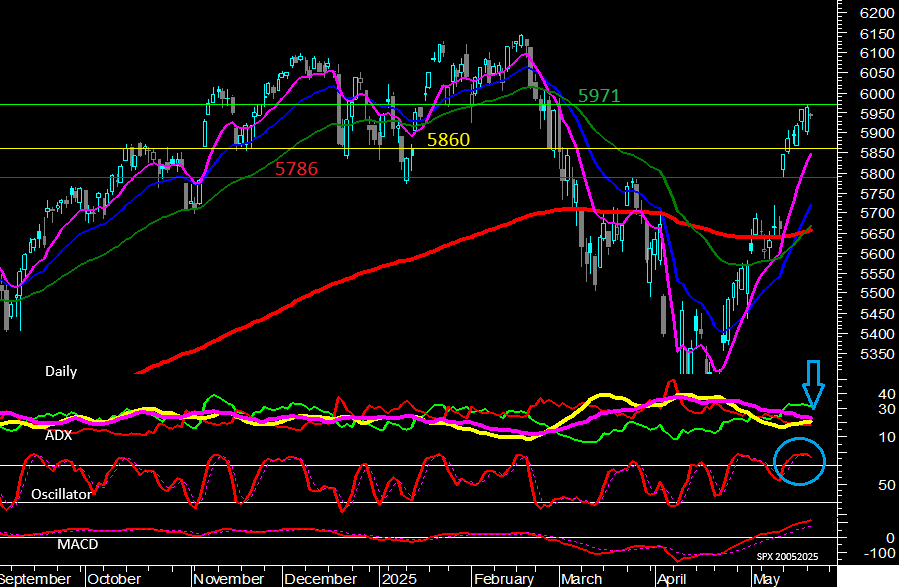The height and width of the screenshot is (587, 899).
Task: Click the 6150 price axis value
Action: (877, 34)
